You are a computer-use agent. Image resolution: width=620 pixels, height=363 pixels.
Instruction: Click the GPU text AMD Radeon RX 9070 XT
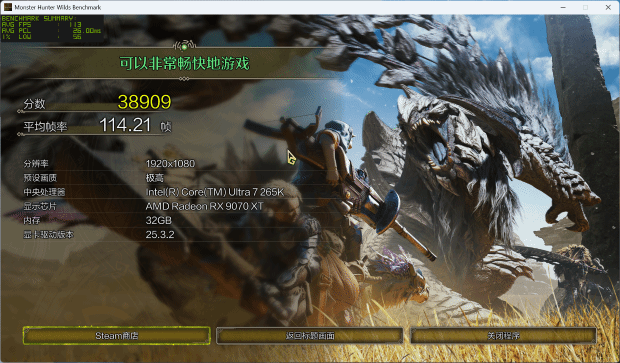coord(204,206)
